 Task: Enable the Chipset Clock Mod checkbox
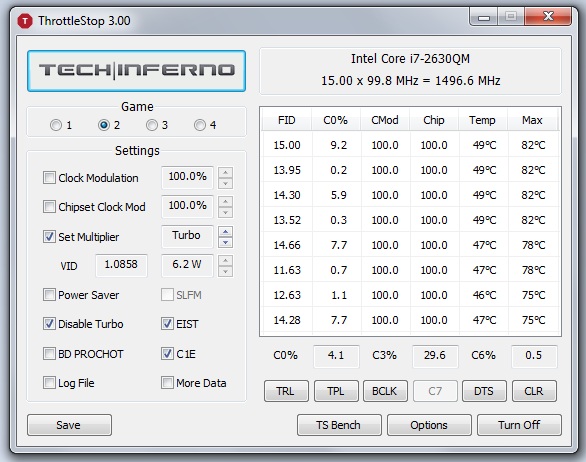point(49,206)
